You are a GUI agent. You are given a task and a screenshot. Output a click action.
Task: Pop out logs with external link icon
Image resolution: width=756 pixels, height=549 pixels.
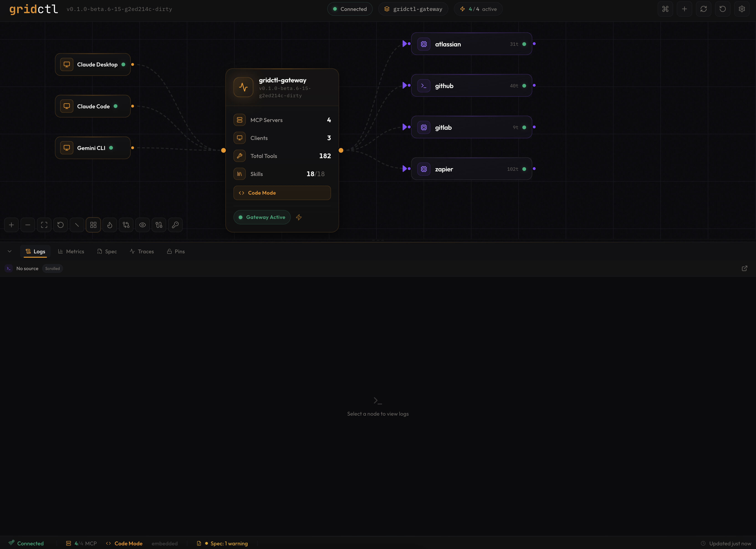[x=744, y=269]
